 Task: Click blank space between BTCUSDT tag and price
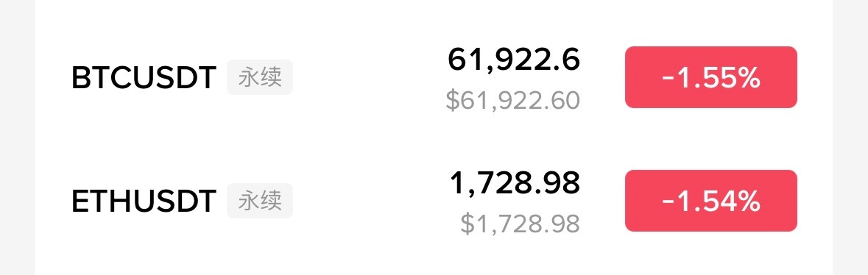[368, 77]
